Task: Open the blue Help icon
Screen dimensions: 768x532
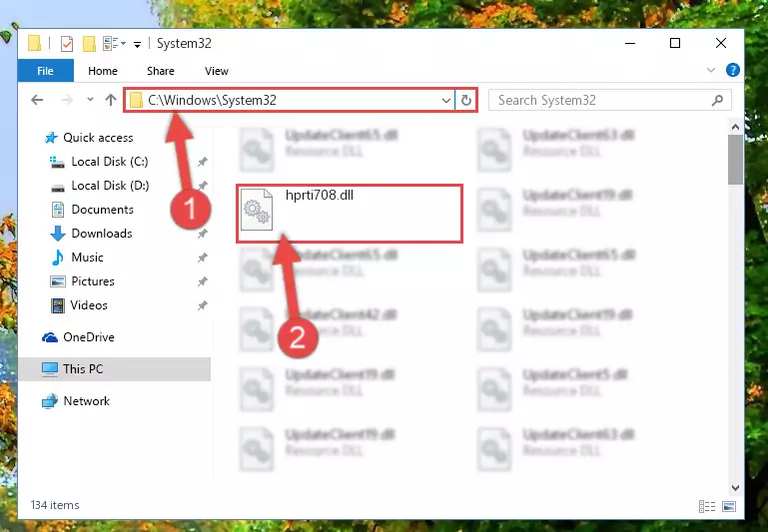Action: [733, 70]
